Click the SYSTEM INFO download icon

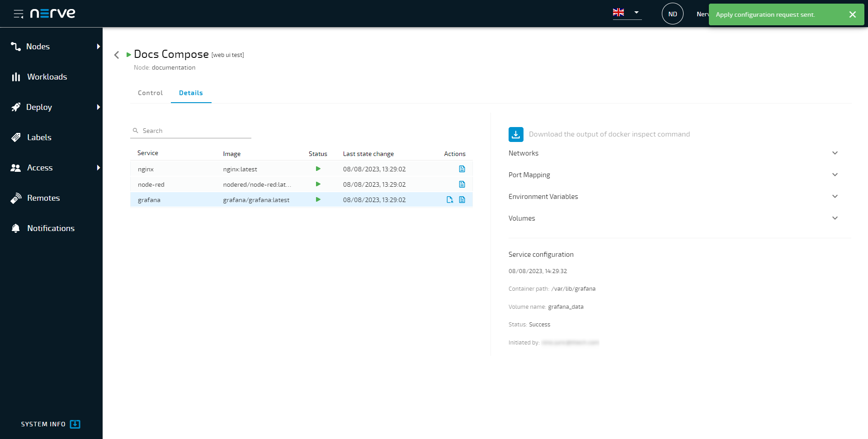75,424
